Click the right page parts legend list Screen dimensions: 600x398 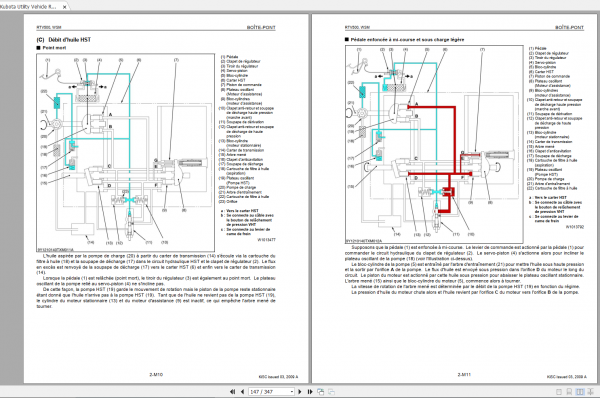pos(556,118)
